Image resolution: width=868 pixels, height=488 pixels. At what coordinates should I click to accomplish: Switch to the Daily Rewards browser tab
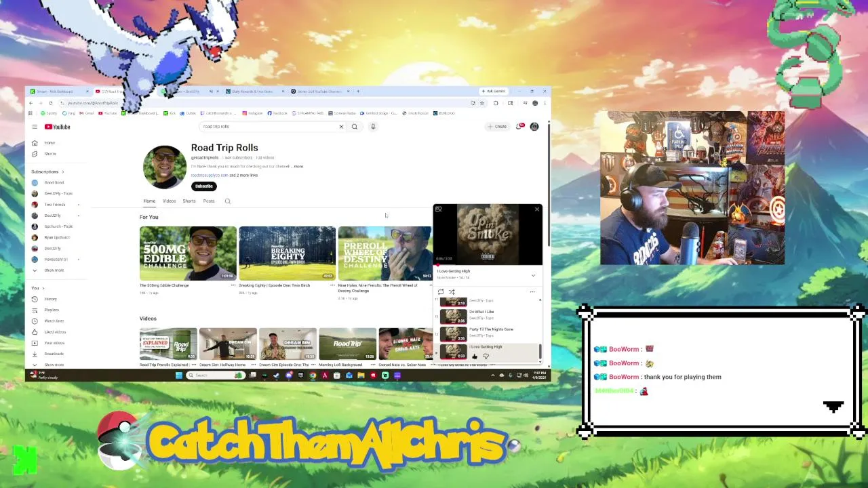[252, 91]
